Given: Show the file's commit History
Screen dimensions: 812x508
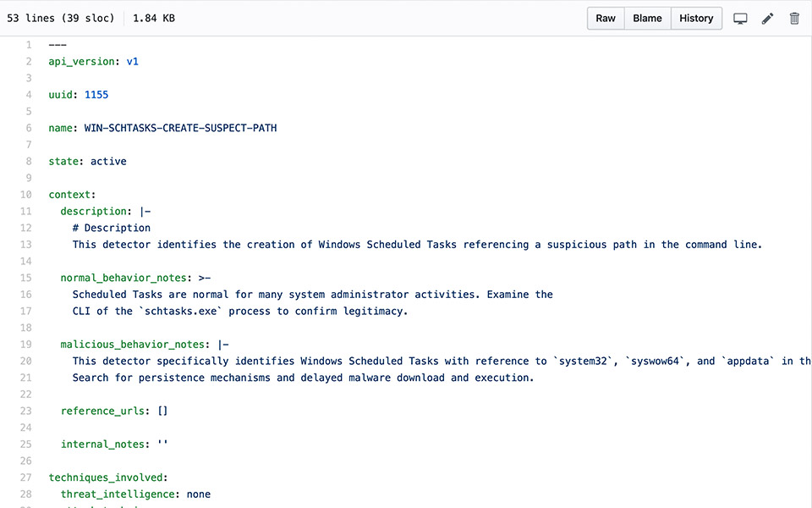Looking at the screenshot, I should point(696,19).
